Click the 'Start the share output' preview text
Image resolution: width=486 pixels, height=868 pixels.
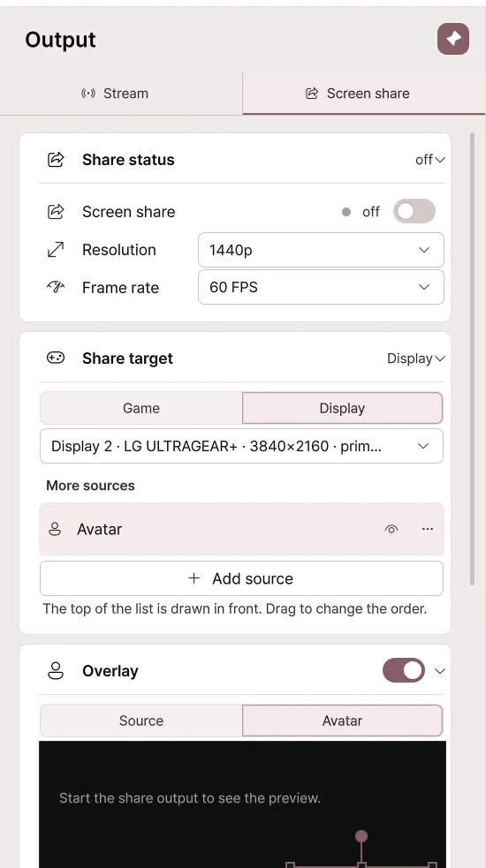pyautogui.click(x=190, y=797)
